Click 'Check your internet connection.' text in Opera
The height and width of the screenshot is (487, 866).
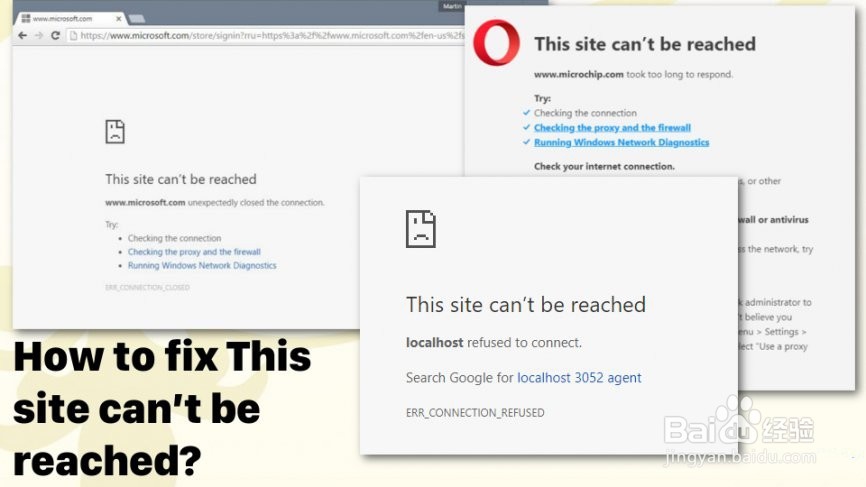point(604,166)
